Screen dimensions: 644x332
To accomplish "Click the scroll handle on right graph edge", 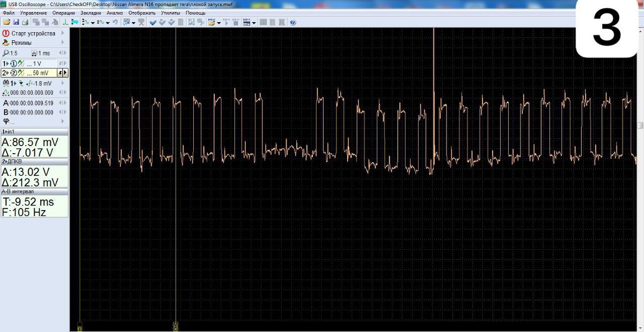I will pyautogui.click(x=641, y=125).
